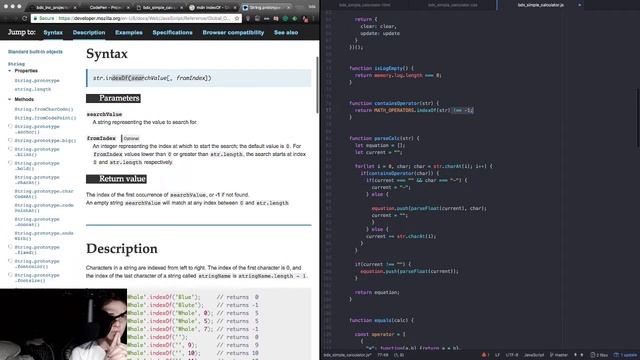Image resolution: width=640 pixels, height=360 pixels.
Task: Click the webcam video overlay
Action: tap(63, 324)
